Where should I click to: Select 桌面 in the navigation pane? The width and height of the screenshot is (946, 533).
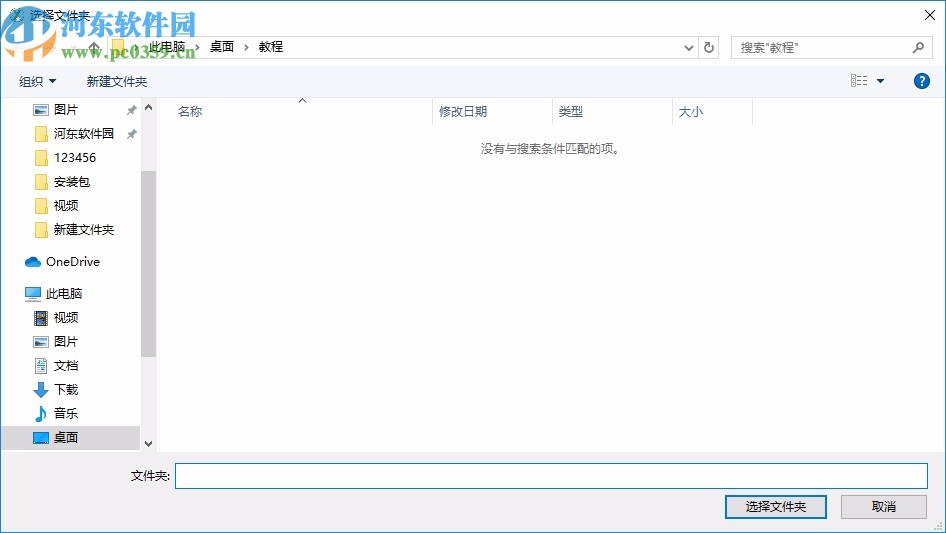71,438
